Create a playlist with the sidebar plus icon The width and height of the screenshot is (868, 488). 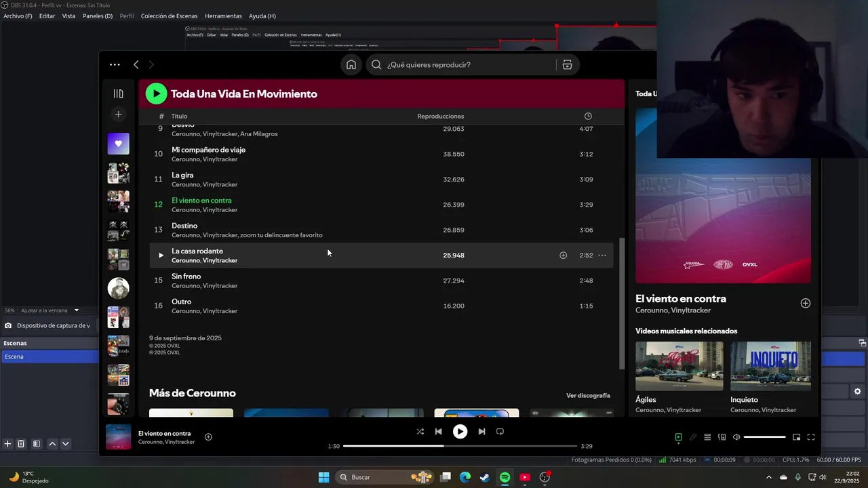[x=118, y=115]
